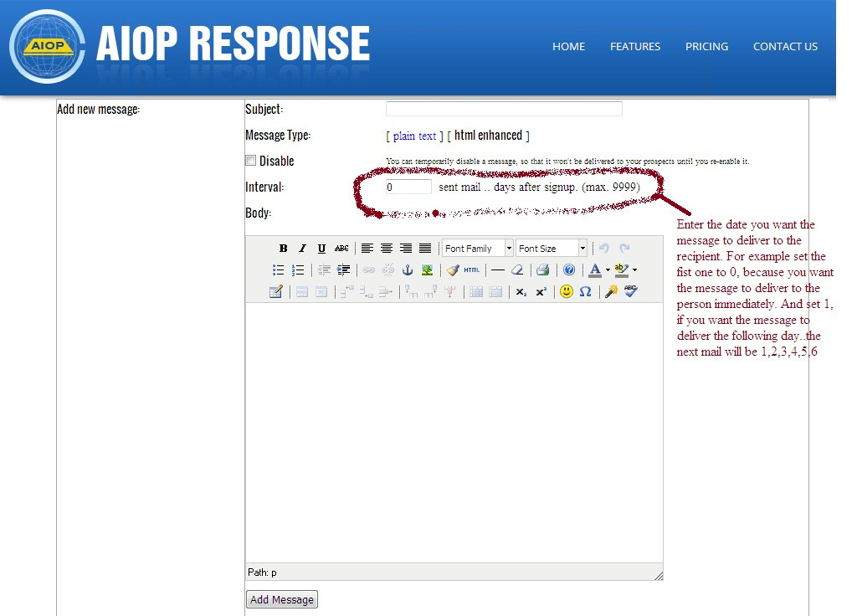857x616 pixels.
Task: Align text left
Action: [x=367, y=248]
